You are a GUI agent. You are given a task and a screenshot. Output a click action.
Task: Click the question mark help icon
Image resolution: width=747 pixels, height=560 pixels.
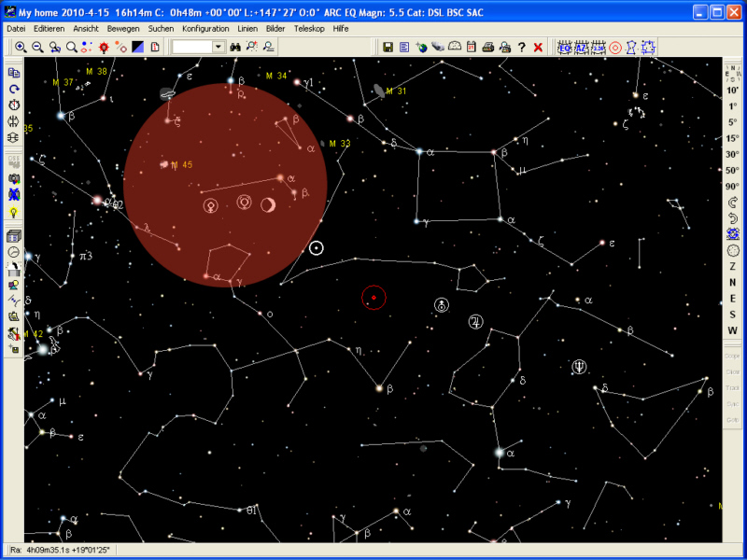pos(521,47)
